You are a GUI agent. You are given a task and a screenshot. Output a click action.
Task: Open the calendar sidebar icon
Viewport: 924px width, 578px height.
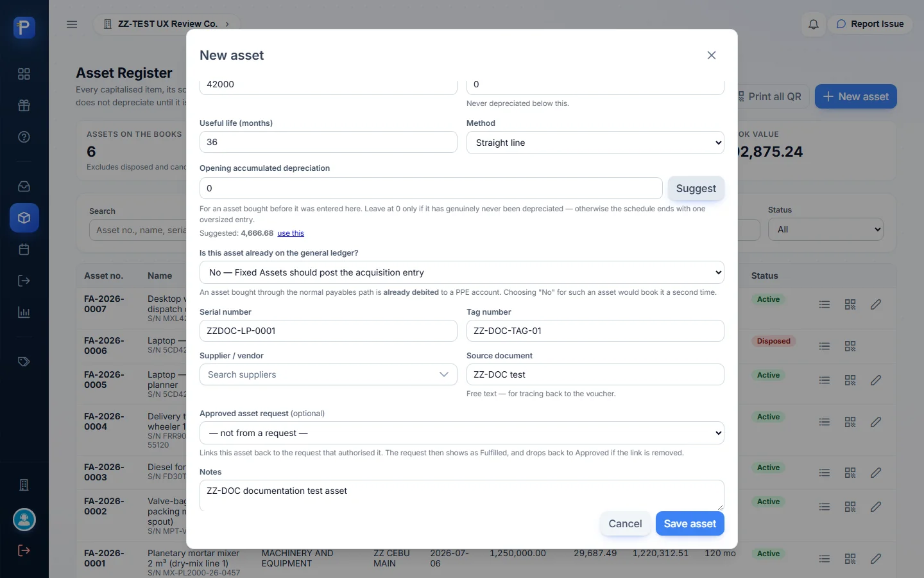click(24, 249)
